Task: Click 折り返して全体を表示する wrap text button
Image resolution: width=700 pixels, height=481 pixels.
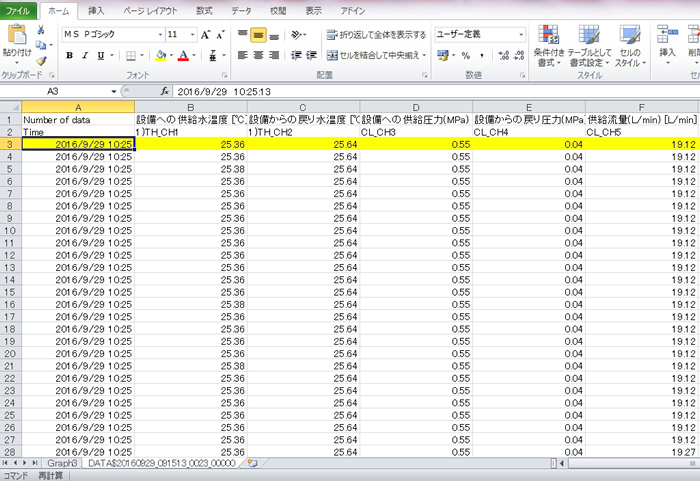Action: 376,34
